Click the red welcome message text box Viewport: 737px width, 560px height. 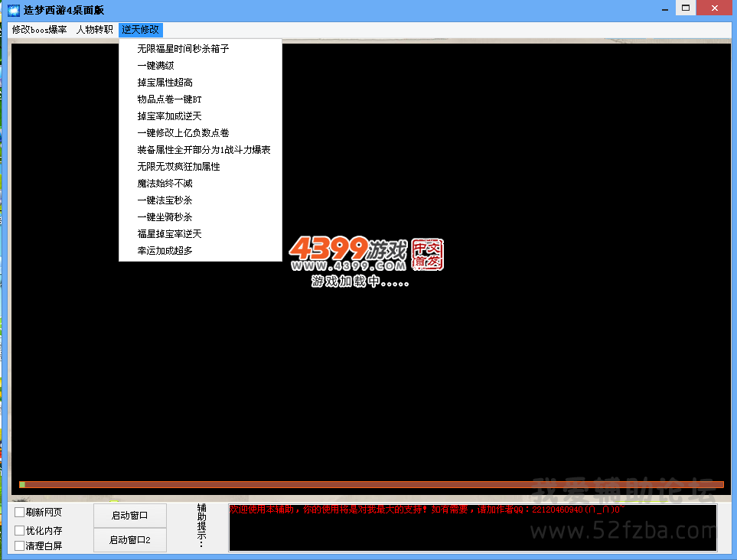tap(472, 528)
